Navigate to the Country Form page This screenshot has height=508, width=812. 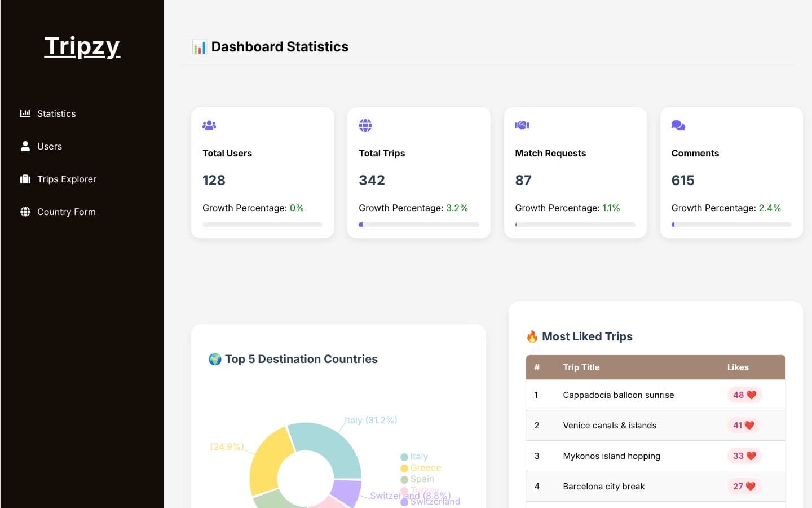(x=66, y=212)
